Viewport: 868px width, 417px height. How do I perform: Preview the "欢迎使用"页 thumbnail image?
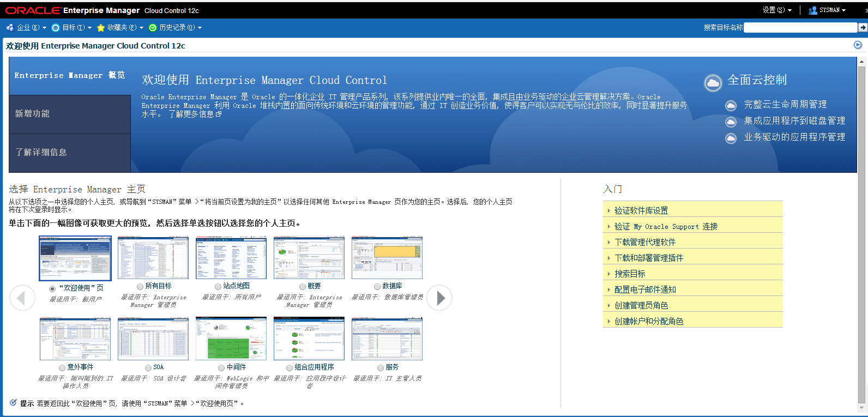(75, 258)
